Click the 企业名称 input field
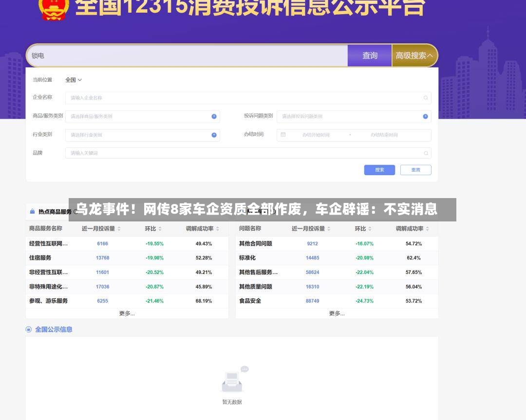This screenshot has height=420, width=526. pos(248,98)
